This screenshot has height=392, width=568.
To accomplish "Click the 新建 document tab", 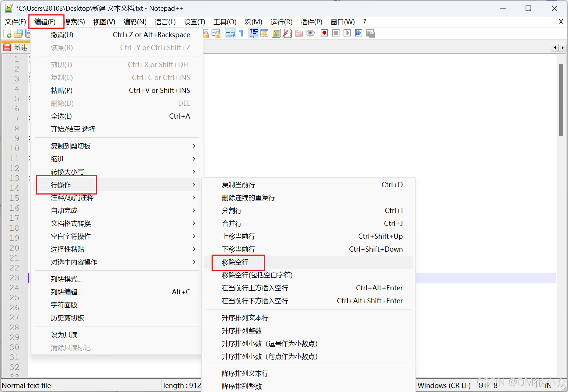I will click(x=16, y=48).
